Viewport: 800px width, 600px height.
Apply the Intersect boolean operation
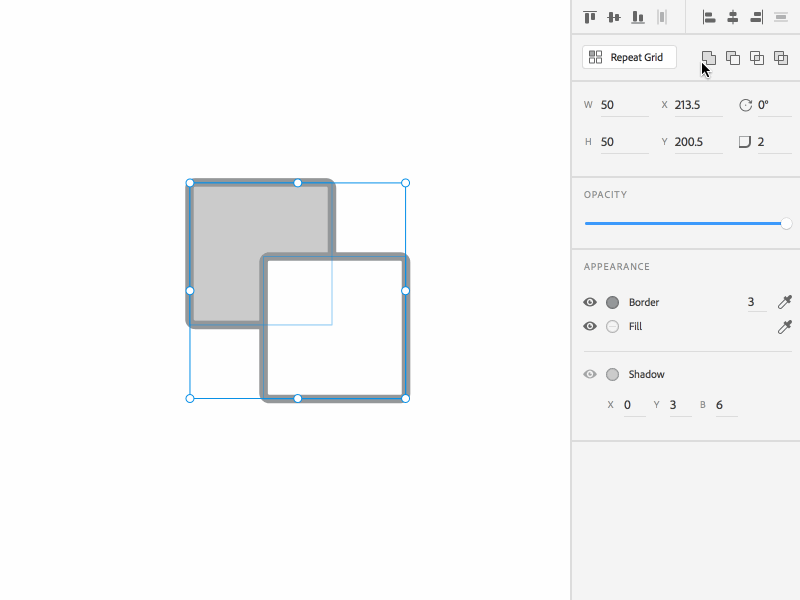pyautogui.click(x=757, y=58)
